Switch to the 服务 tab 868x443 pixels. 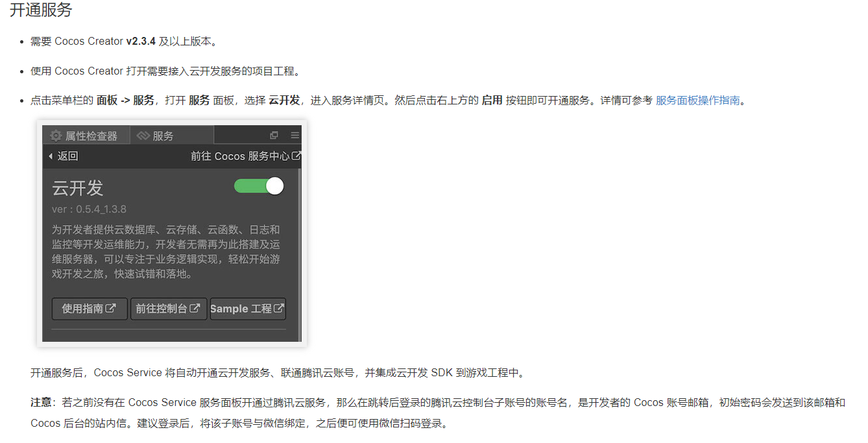tap(171, 136)
